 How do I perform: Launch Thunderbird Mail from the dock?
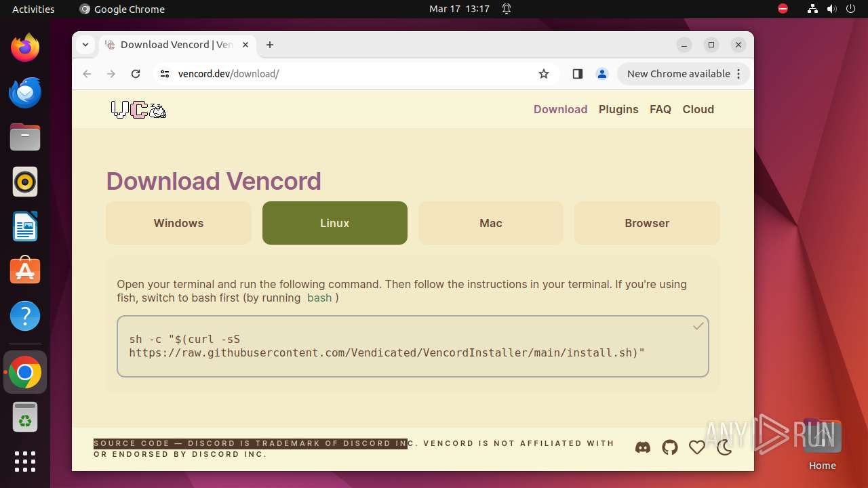(25, 92)
